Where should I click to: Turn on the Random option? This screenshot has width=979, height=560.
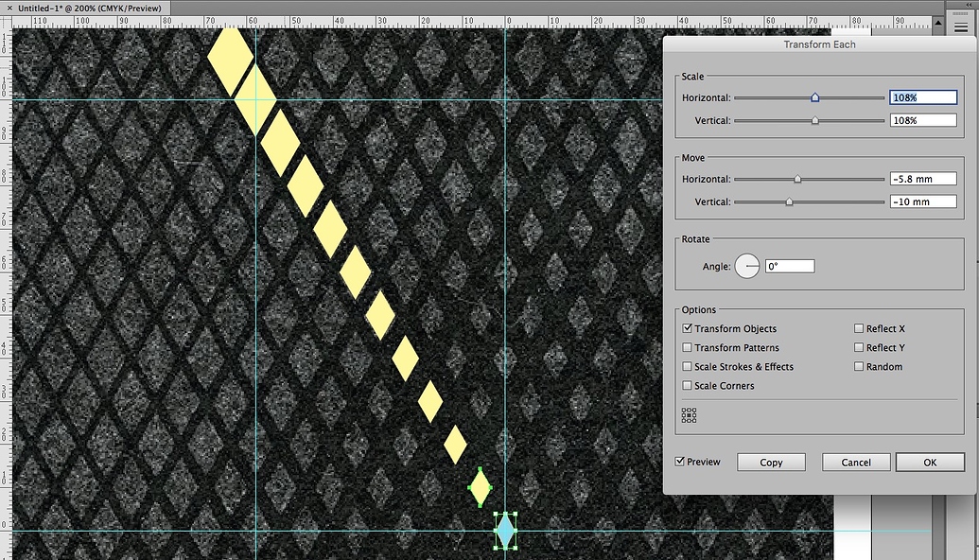tap(858, 366)
